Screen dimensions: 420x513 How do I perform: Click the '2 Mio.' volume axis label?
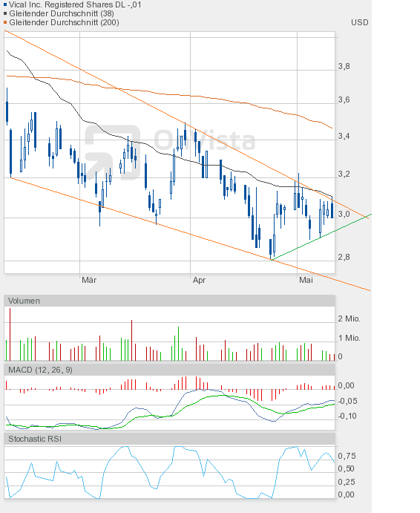pyautogui.click(x=349, y=318)
